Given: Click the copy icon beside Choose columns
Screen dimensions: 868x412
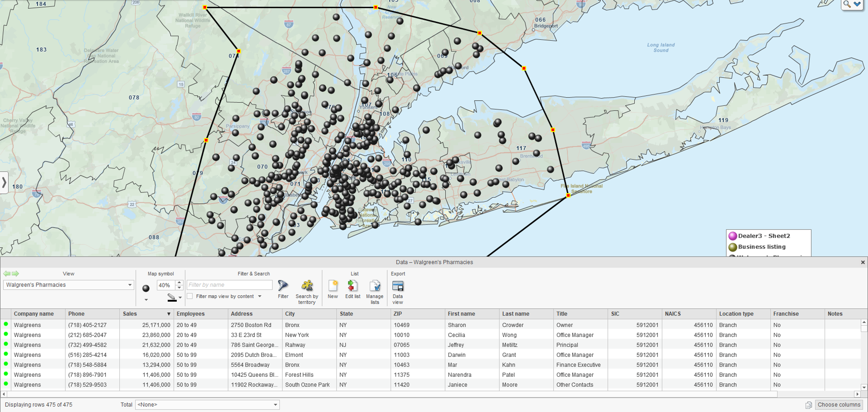Looking at the screenshot, I should point(809,405).
